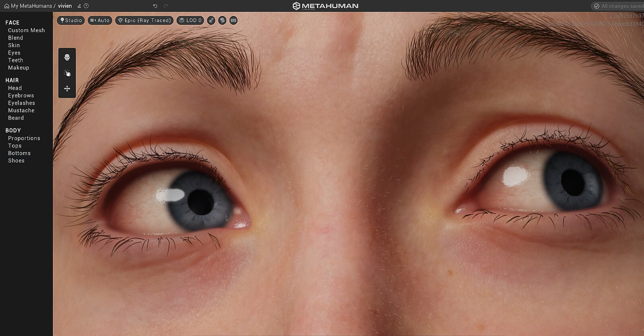Open the keyboard hotkeys reference icon
Screen dimensions: 644x336
pyautogui.click(x=233, y=20)
